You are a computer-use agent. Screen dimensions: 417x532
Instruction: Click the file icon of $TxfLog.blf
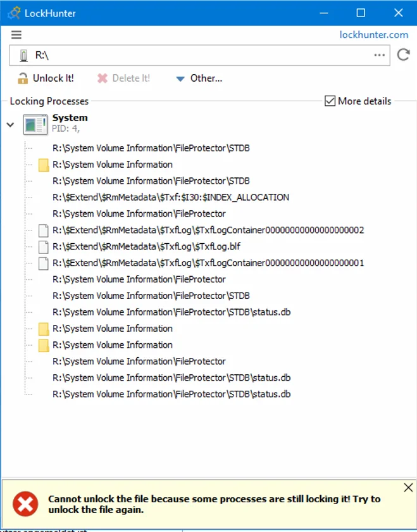point(43,246)
